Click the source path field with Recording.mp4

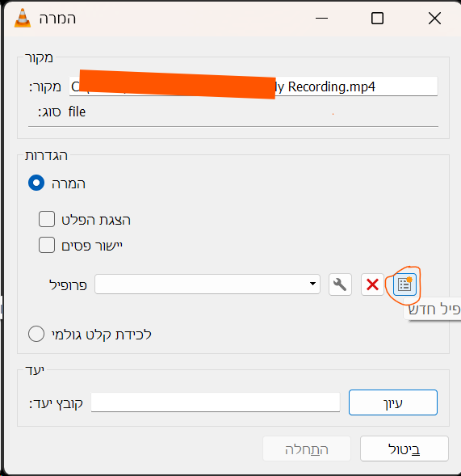(254, 86)
